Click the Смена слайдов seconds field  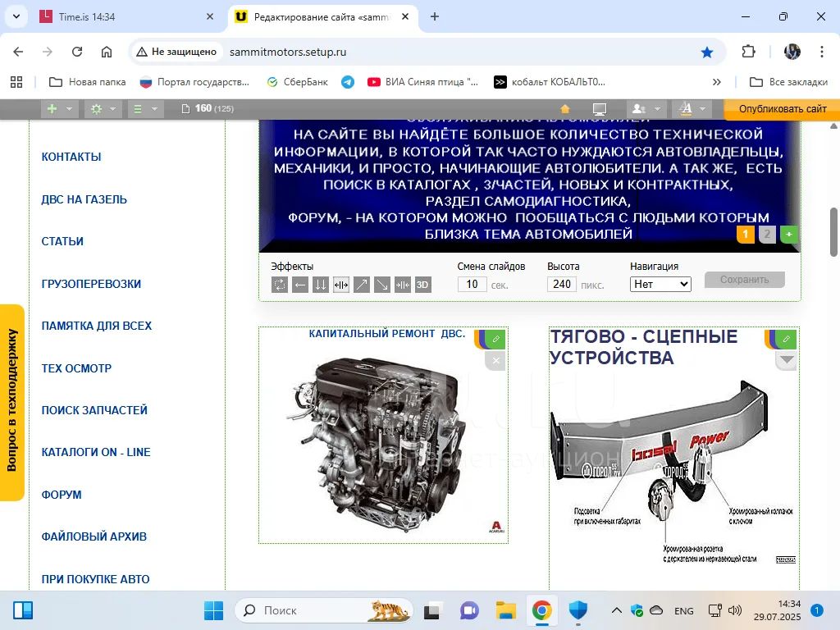[472, 284]
